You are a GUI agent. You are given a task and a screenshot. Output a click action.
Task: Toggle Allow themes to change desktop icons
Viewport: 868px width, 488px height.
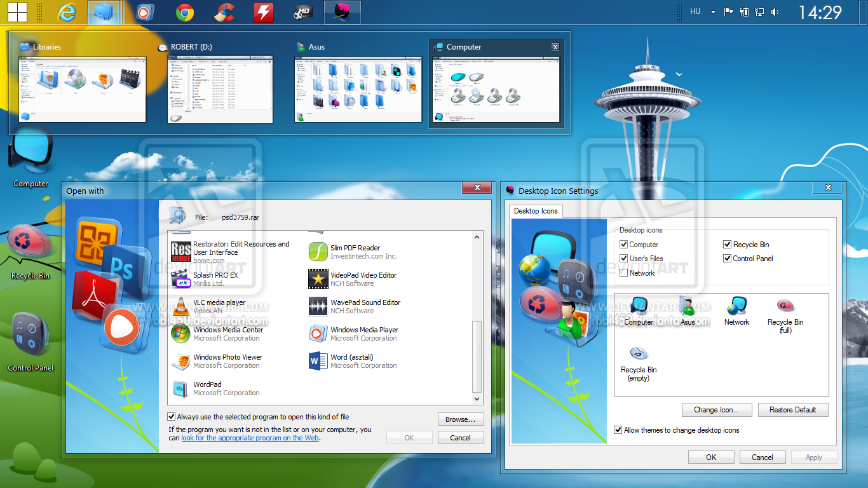tap(618, 430)
